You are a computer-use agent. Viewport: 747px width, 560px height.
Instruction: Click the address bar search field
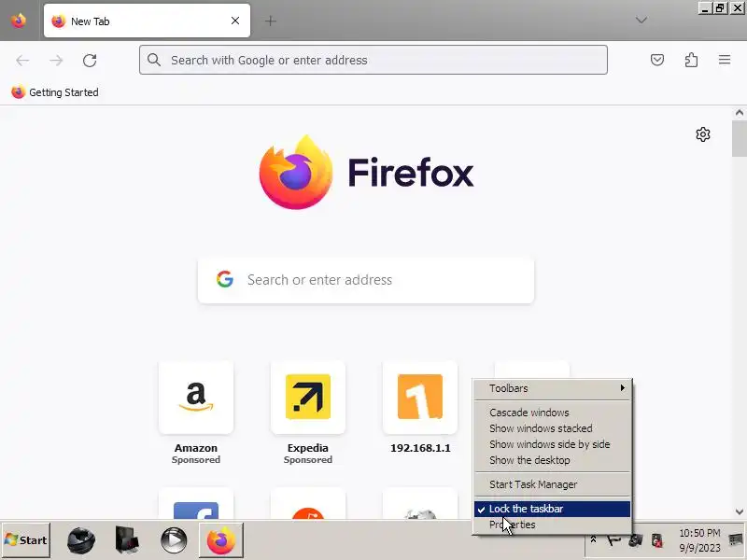coord(373,60)
